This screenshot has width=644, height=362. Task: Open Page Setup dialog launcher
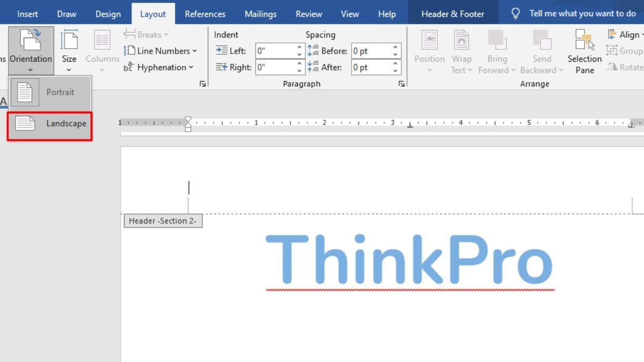(203, 84)
